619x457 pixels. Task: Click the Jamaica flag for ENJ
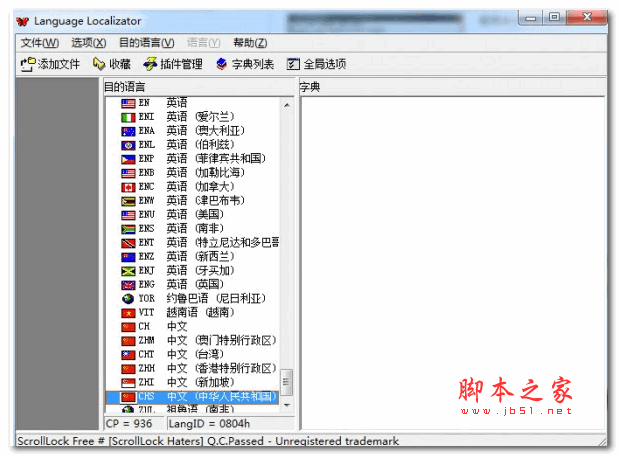tap(128, 271)
